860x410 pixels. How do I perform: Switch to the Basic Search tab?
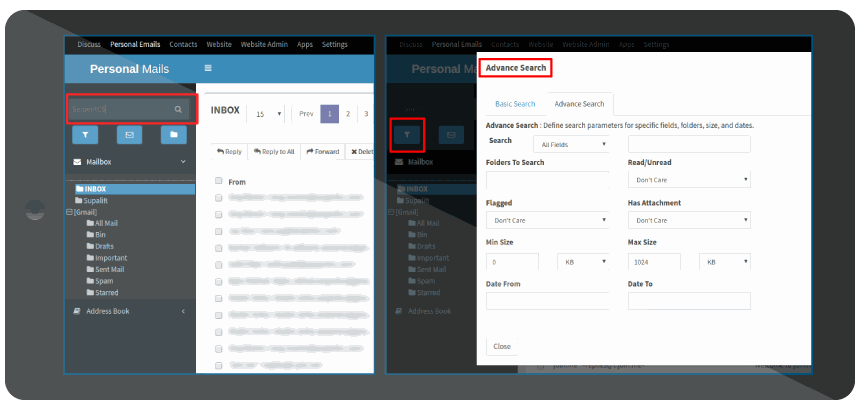coord(515,104)
